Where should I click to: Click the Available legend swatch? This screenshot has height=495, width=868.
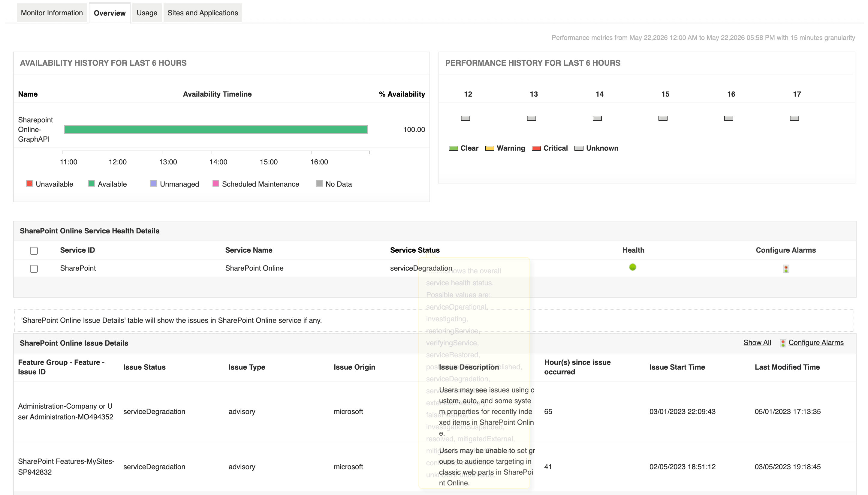(92, 184)
